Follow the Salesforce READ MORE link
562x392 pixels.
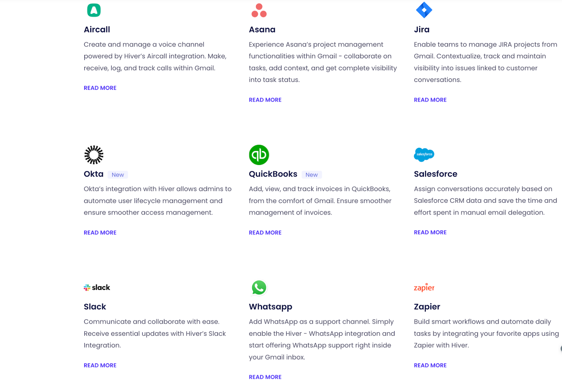click(430, 232)
